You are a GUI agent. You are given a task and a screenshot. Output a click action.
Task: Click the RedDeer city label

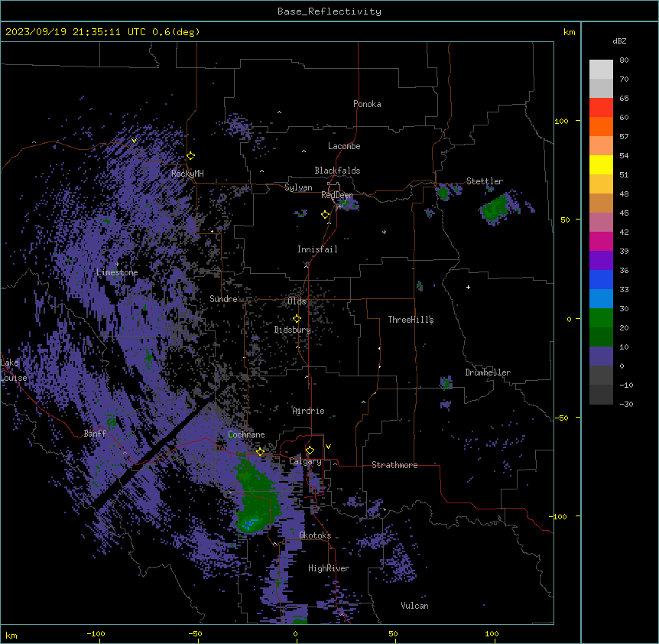(x=337, y=195)
